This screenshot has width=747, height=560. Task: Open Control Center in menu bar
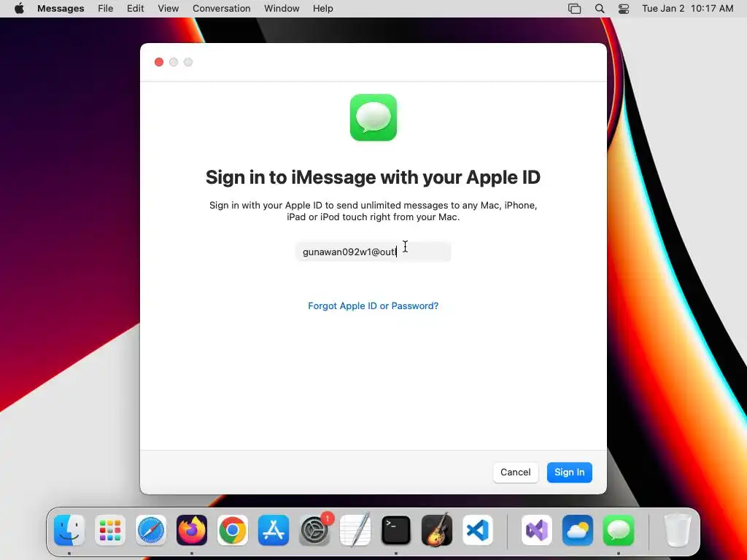(624, 9)
